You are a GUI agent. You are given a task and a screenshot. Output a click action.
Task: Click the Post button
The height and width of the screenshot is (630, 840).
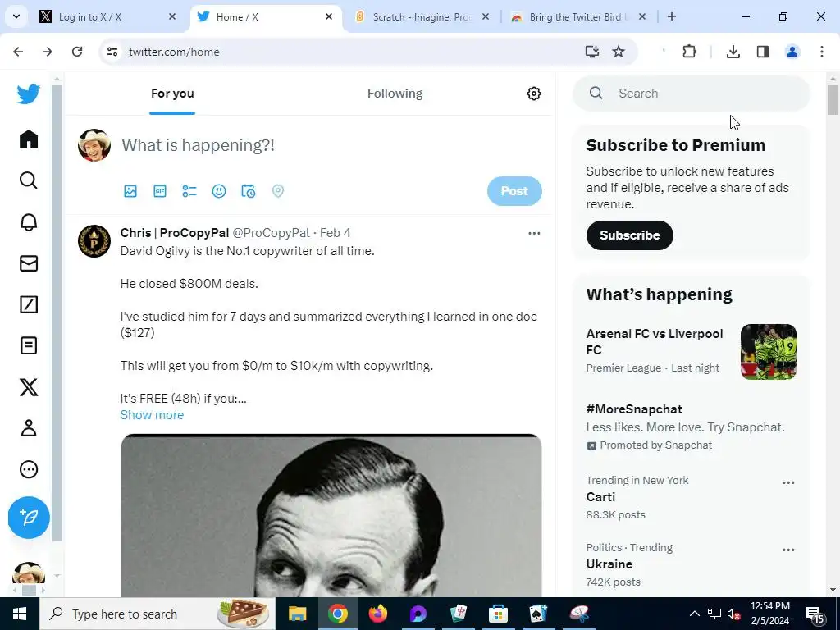point(514,190)
